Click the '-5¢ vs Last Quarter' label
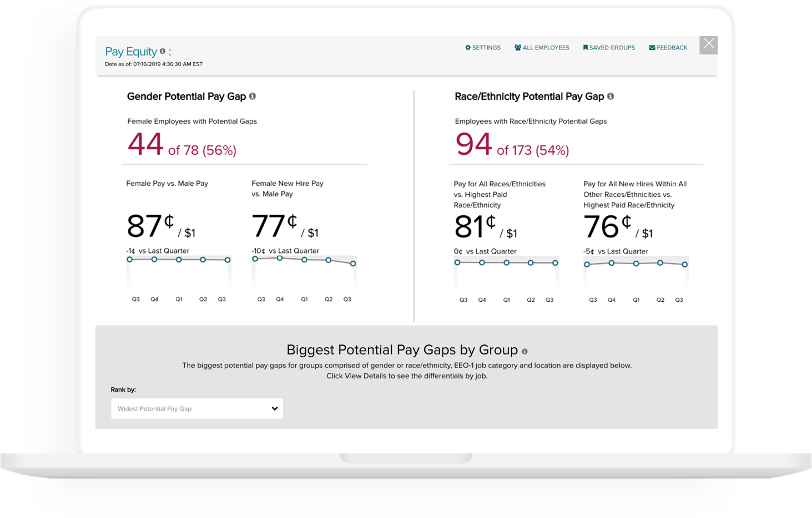The width and height of the screenshot is (812, 518). [616, 251]
